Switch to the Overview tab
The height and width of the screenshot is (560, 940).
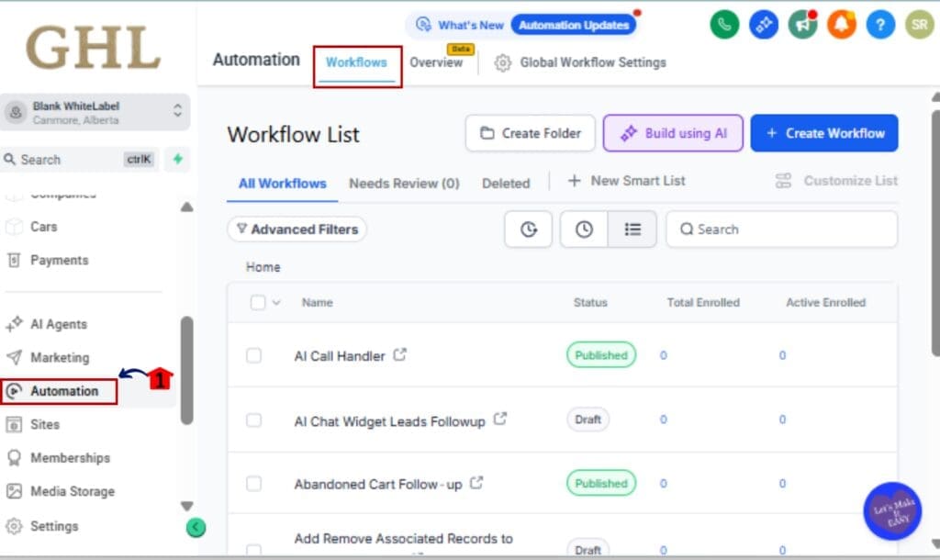438,62
